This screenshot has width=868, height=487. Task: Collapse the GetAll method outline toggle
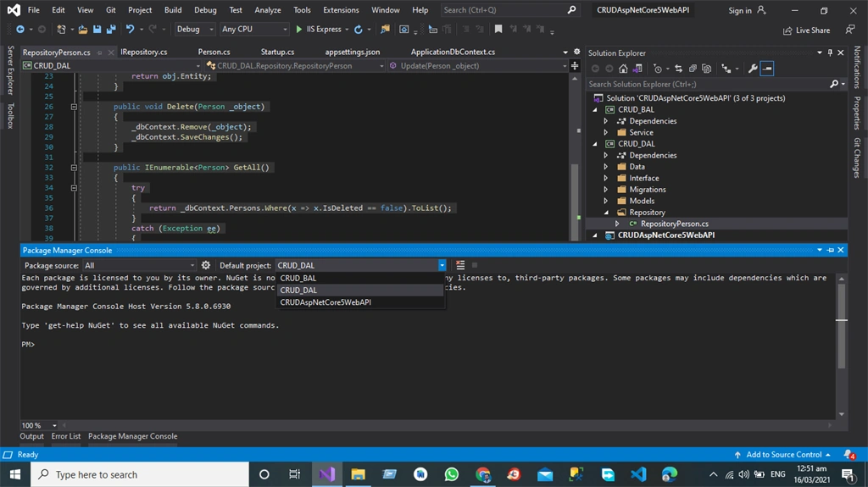point(74,168)
